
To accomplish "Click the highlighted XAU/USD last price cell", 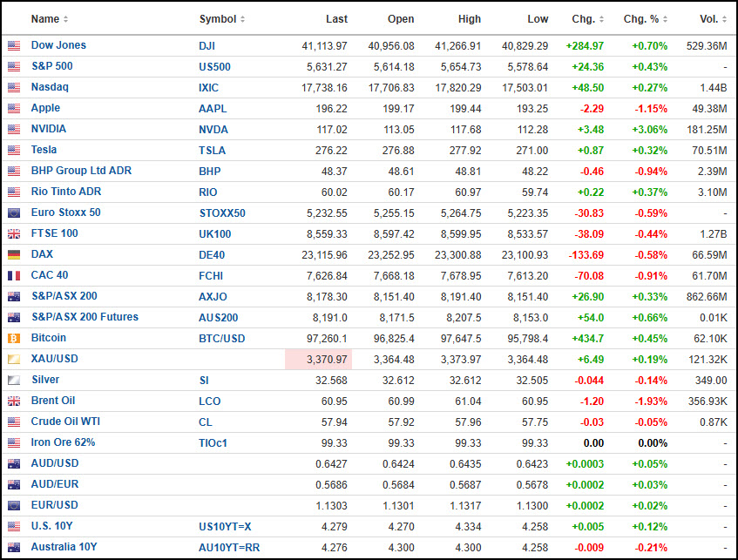I will 318,360.
